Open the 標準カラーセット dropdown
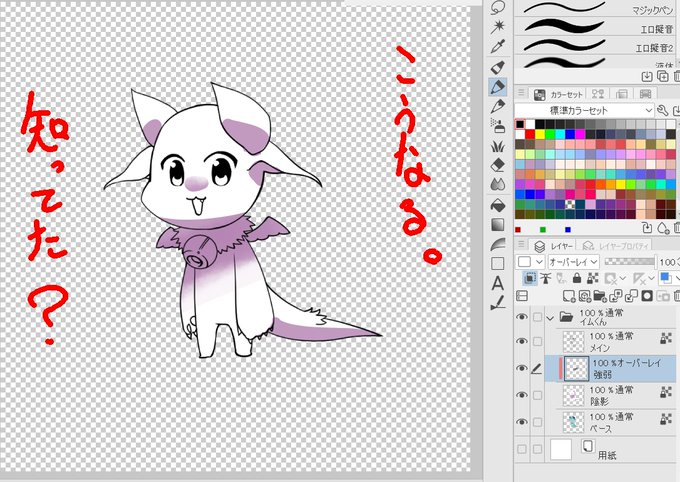 coord(584,110)
